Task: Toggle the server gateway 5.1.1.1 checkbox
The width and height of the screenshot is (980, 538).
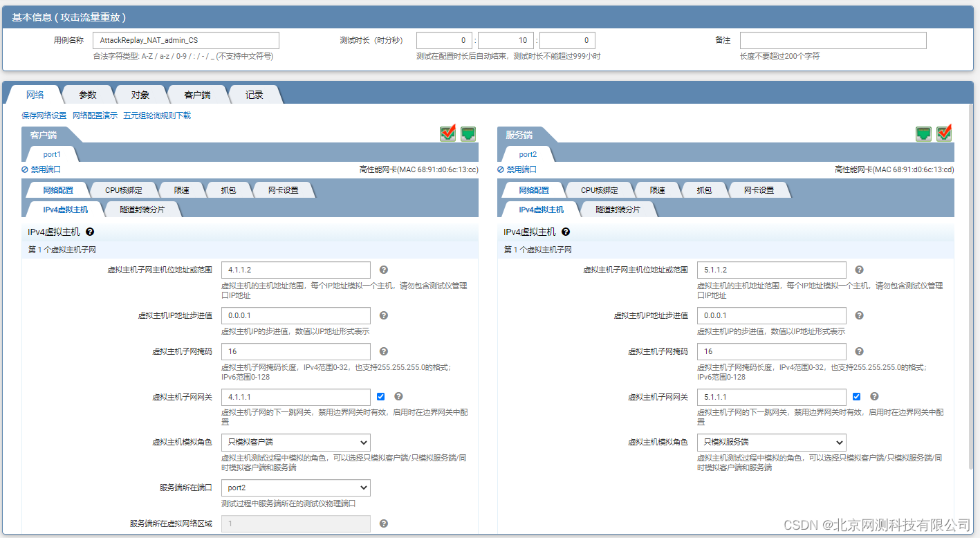Action: tap(857, 397)
